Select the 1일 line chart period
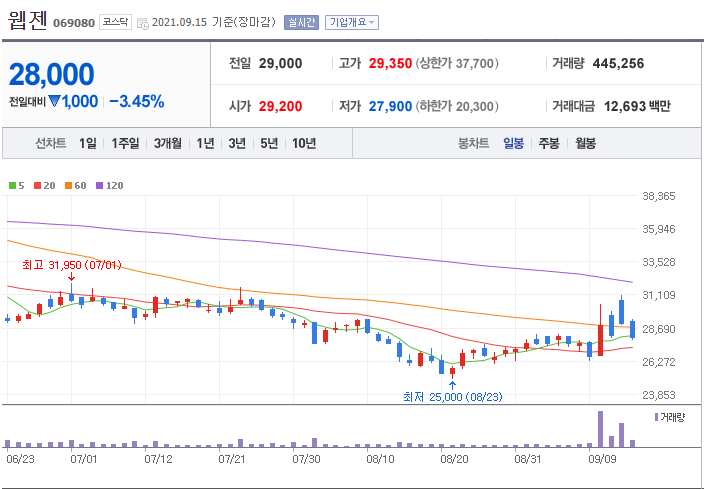704x489 pixels. (88, 143)
